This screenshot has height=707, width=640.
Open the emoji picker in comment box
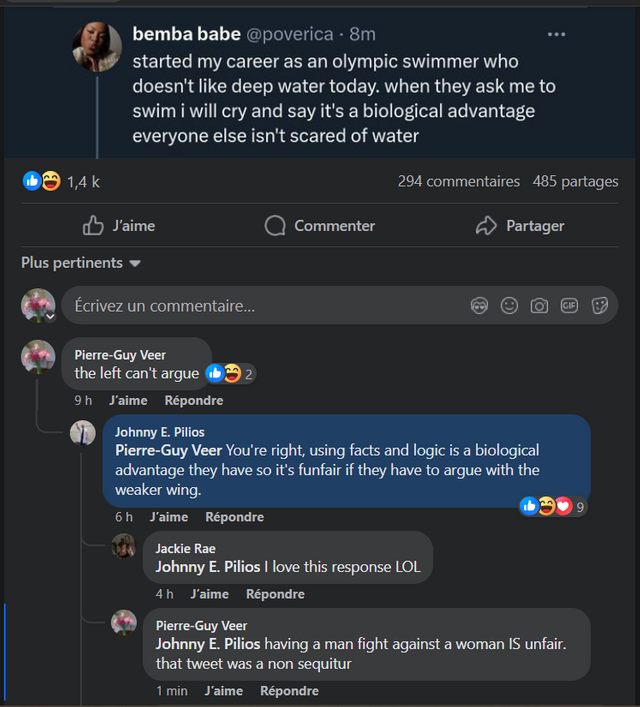(x=510, y=306)
